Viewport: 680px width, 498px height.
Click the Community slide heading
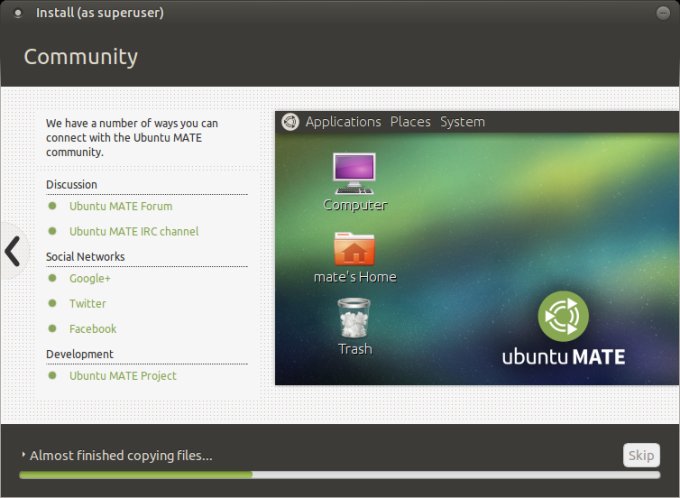(81, 57)
